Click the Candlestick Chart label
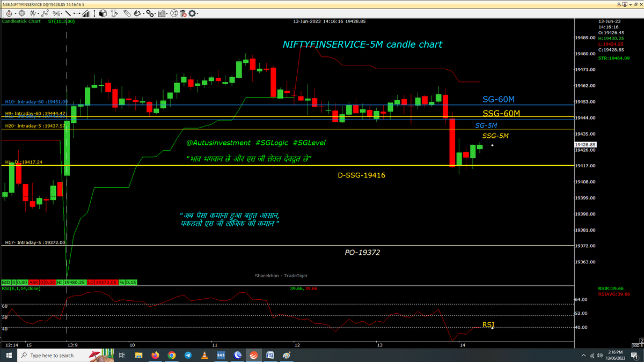This screenshot has width=644, height=362. tap(21, 21)
